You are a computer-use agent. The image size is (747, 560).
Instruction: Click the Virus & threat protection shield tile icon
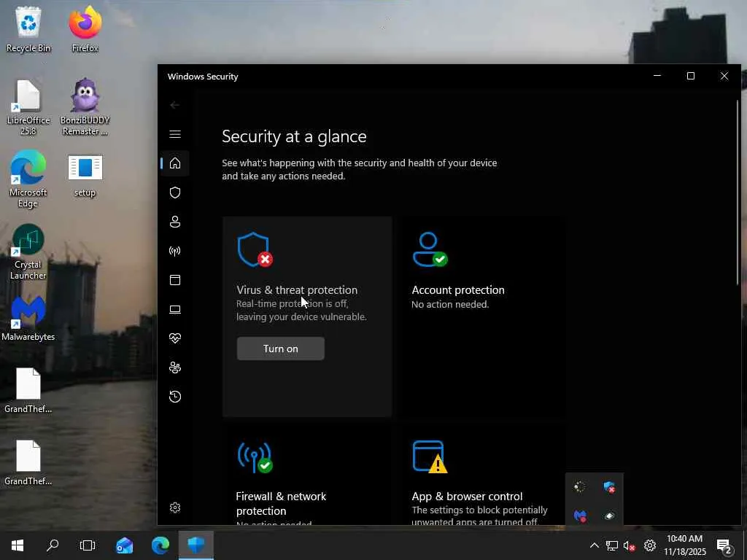point(255,249)
